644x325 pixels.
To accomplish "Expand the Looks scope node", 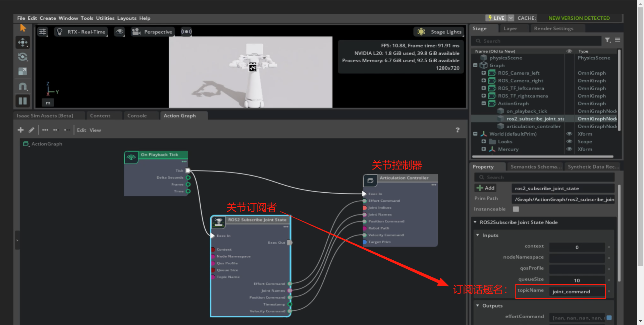I will point(484,141).
